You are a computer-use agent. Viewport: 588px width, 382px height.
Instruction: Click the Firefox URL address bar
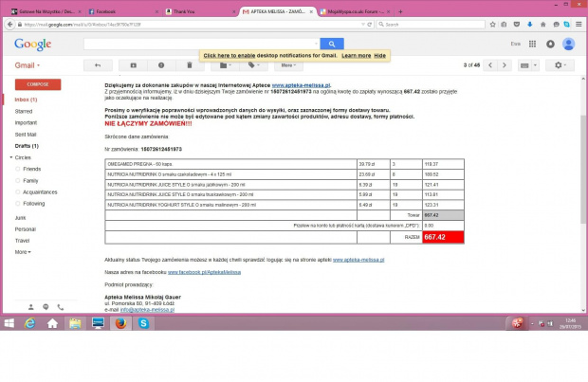tap(192, 25)
